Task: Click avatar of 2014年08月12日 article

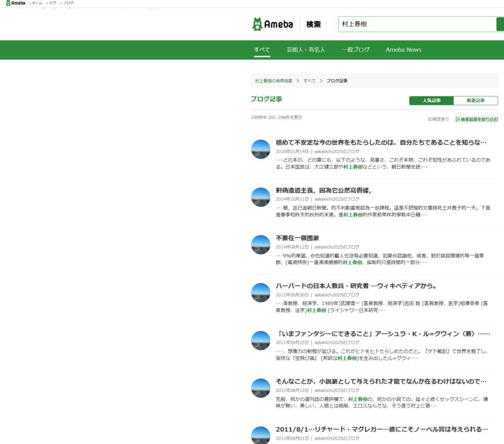Action: tap(261, 245)
